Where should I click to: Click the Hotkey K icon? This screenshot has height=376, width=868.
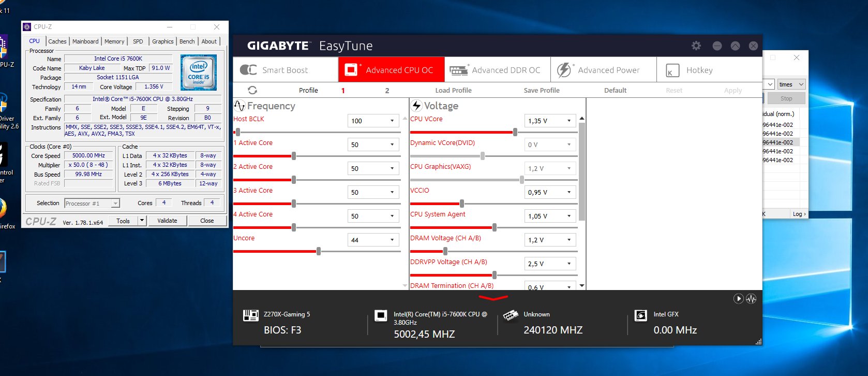672,70
